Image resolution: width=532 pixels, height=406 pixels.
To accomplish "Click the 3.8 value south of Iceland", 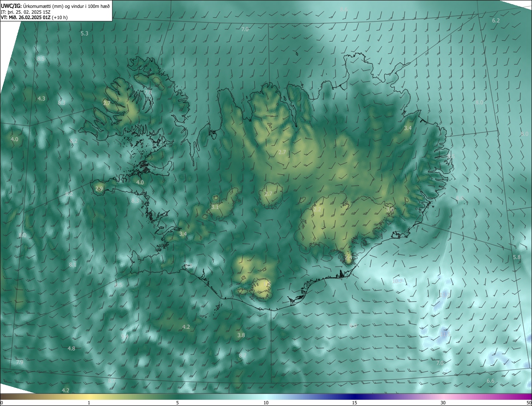I will 241,335.
